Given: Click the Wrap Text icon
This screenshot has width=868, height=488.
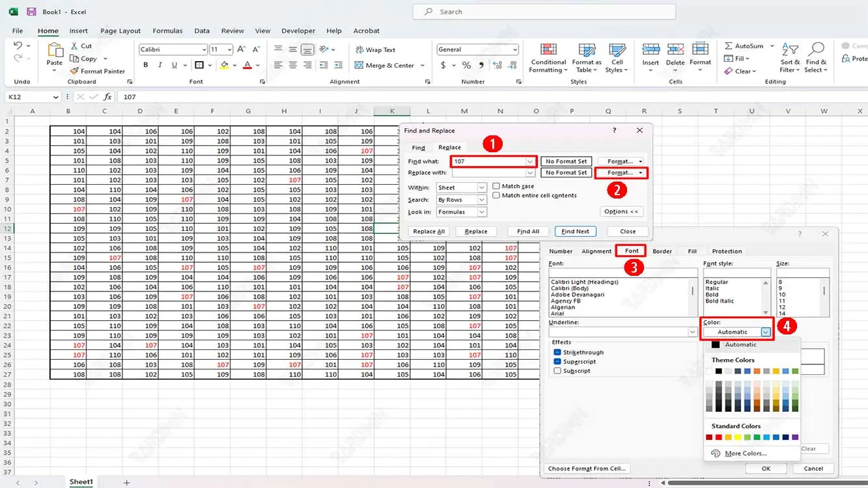Looking at the screenshot, I should pyautogui.click(x=359, y=50).
